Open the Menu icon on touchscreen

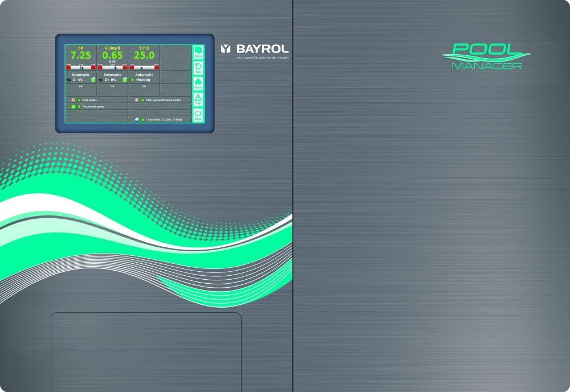pyautogui.click(x=198, y=52)
